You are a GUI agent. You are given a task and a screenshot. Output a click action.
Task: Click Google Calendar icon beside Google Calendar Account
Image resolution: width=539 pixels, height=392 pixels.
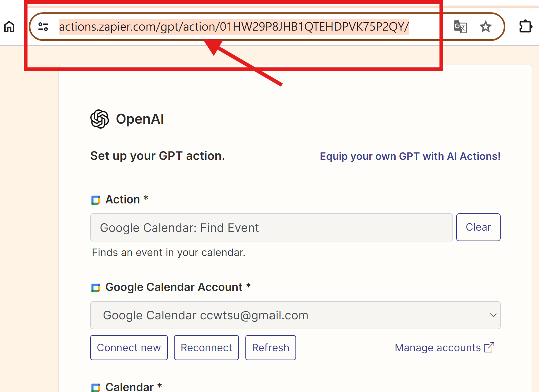coord(96,288)
